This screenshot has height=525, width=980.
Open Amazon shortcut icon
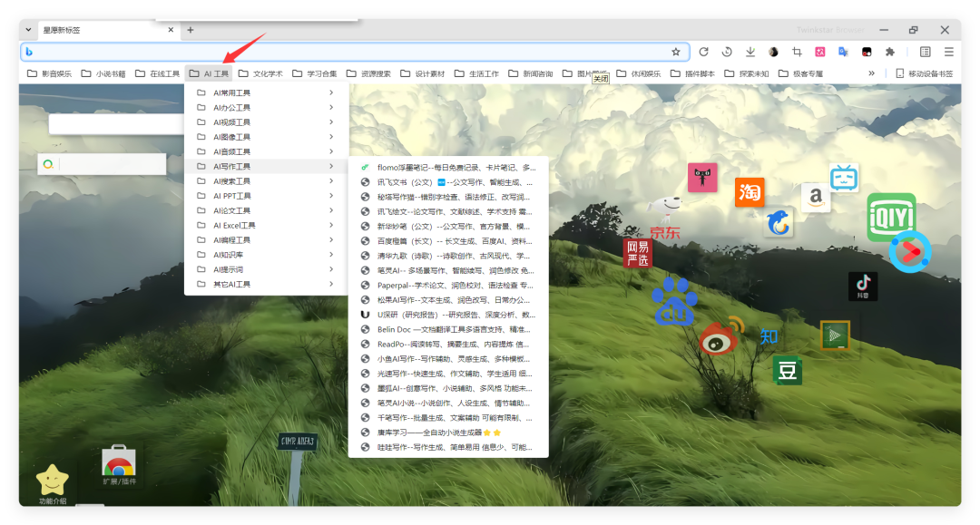(x=816, y=198)
